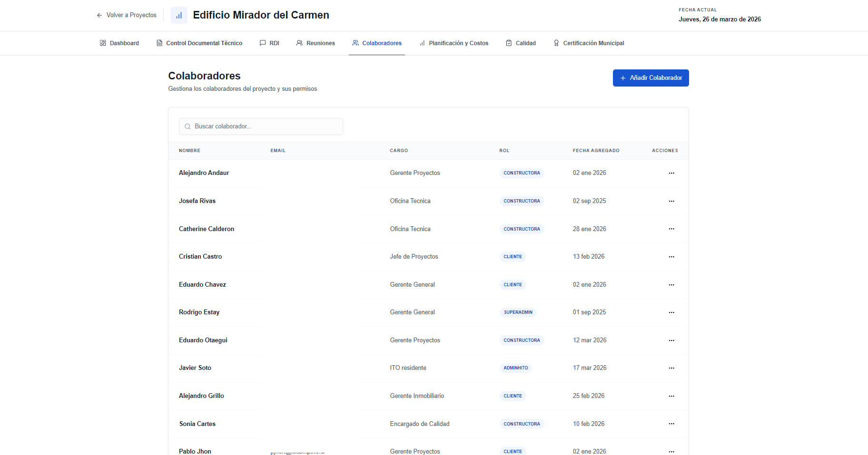Image resolution: width=868 pixels, height=455 pixels.
Task: Click the name Josefa Rivas
Action: click(197, 201)
